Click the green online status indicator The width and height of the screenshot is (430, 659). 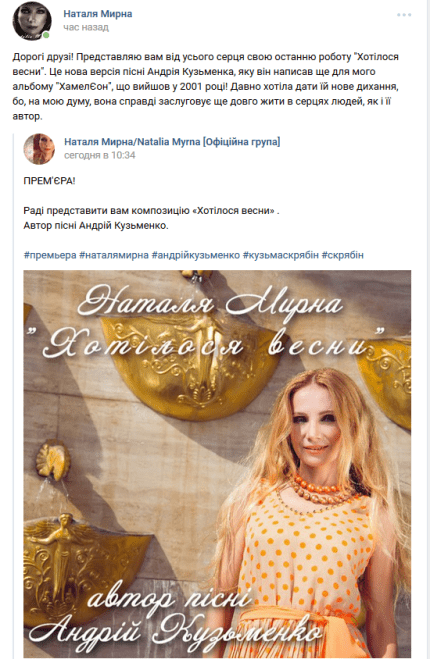46,35
